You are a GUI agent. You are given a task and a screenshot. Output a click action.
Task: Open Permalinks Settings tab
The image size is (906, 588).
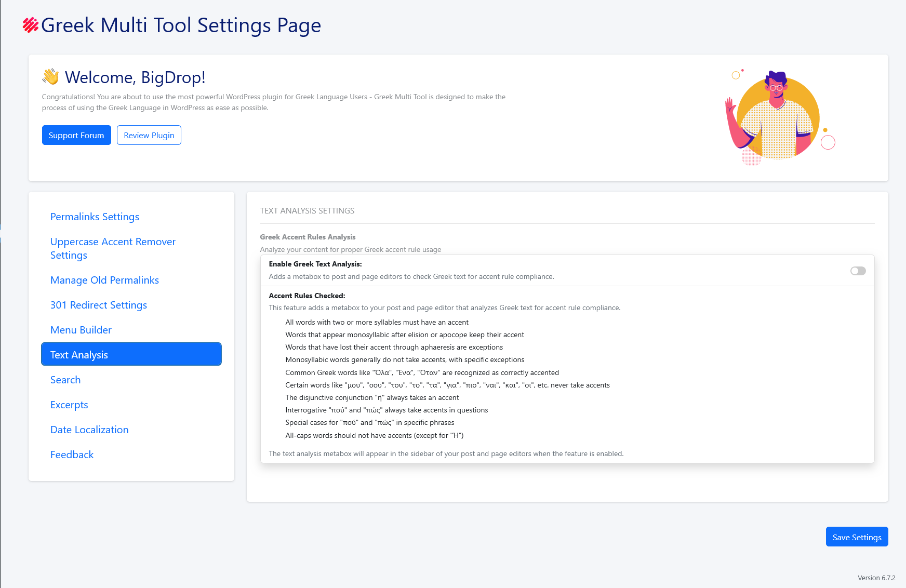[95, 217]
